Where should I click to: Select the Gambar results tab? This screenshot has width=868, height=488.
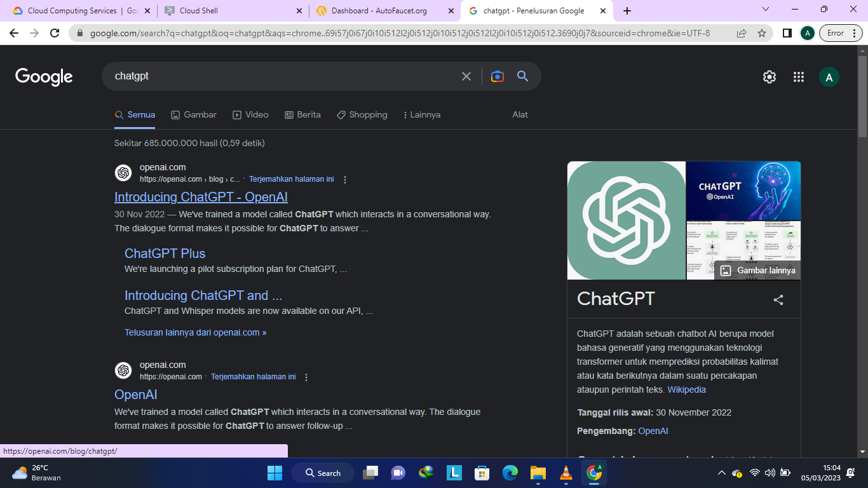coord(194,115)
